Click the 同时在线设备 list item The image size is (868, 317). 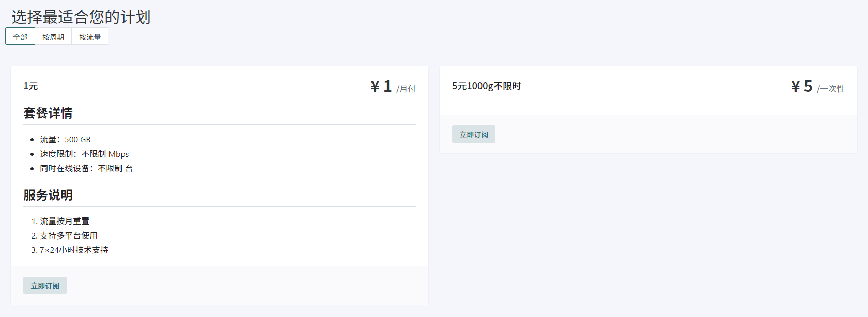click(x=86, y=168)
